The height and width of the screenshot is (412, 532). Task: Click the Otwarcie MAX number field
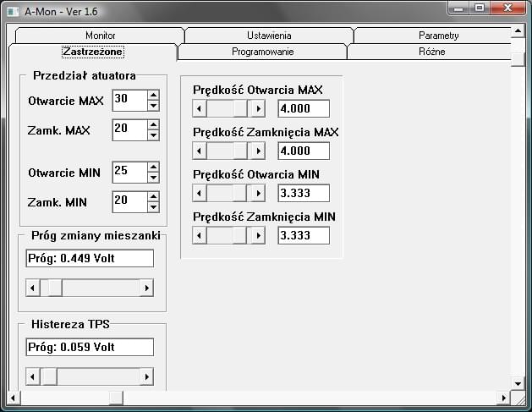coord(129,100)
